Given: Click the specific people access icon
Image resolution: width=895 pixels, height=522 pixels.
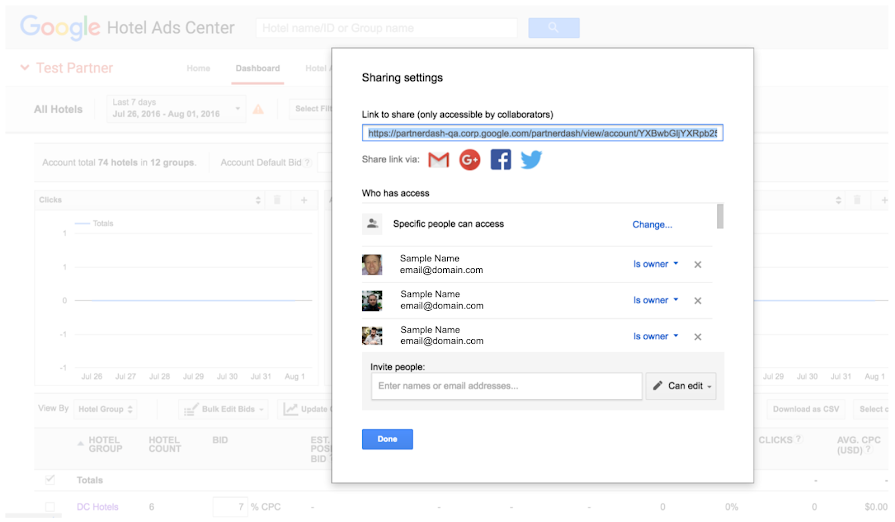Looking at the screenshot, I should click(x=372, y=224).
